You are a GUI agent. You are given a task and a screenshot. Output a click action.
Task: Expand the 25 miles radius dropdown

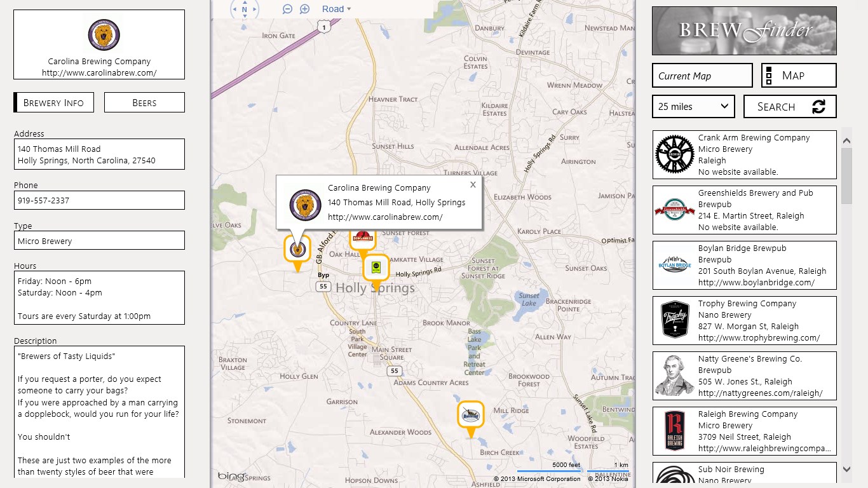tap(693, 107)
